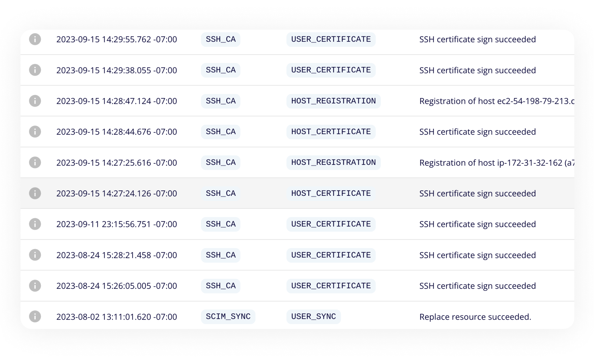Select the USER_SYNC type tag
594x364 pixels.
coord(313,316)
